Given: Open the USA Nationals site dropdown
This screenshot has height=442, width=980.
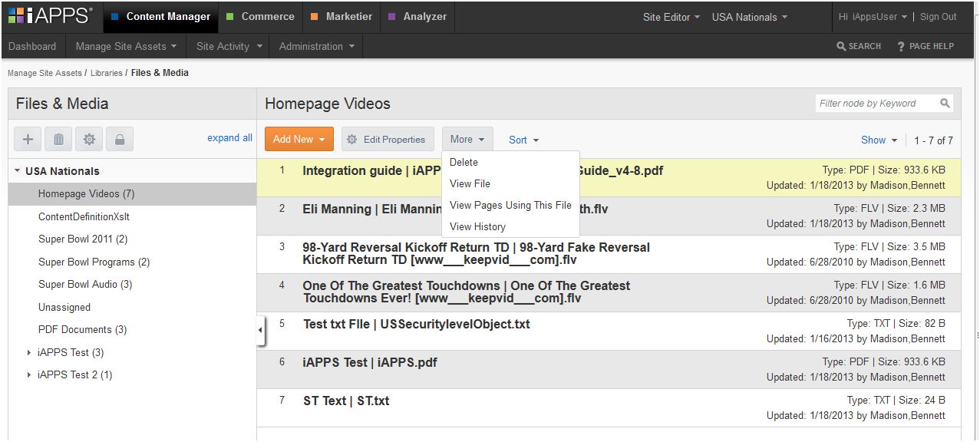Looking at the screenshot, I should tap(750, 17).
